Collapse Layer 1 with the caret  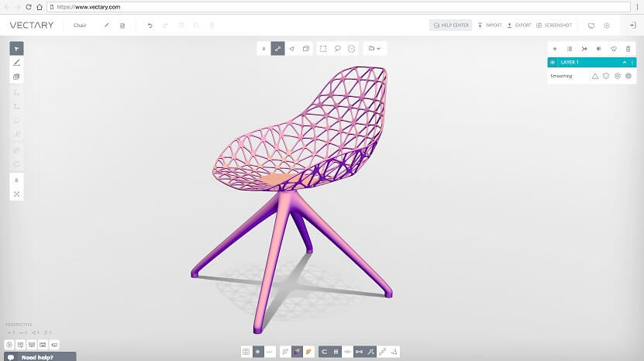coord(625,63)
